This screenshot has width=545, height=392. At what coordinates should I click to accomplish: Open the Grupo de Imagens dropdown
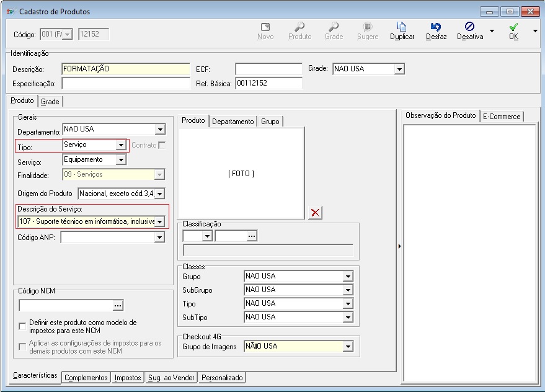tap(348, 347)
